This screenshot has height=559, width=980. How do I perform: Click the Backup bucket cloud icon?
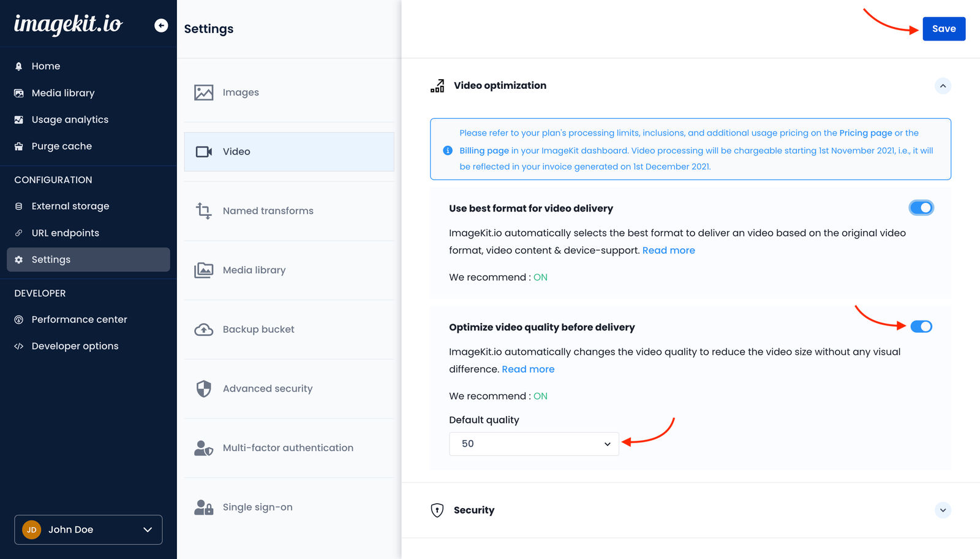point(204,330)
